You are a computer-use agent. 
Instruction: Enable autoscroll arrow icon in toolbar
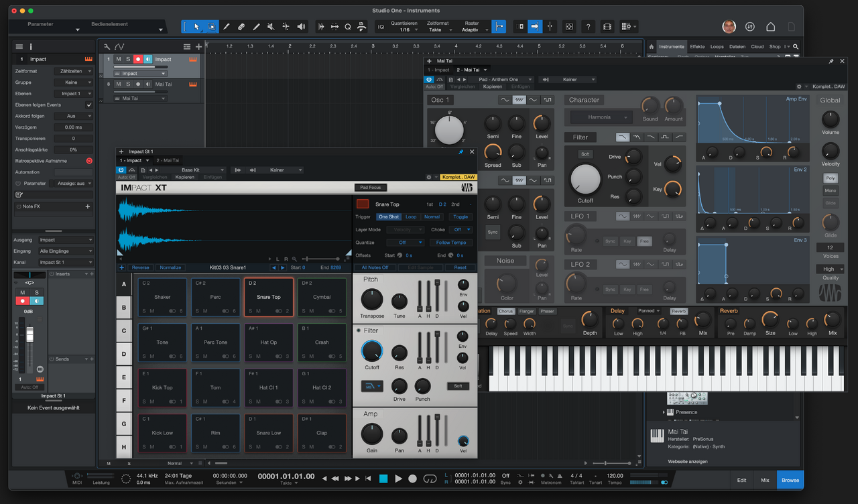coord(535,27)
